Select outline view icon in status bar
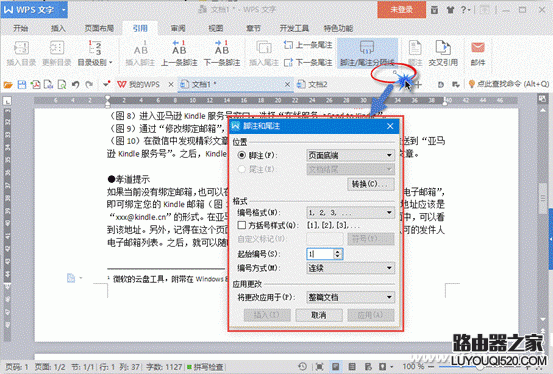553x374 pixels. [x=352, y=367]
